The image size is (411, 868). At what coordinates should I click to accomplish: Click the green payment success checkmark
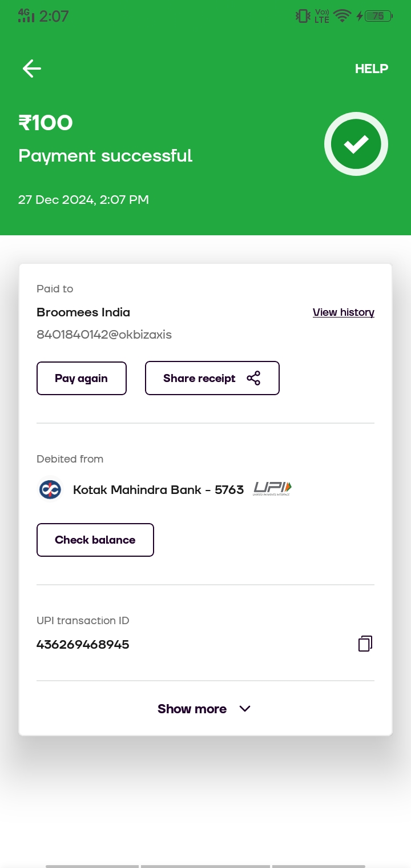(356, 144)
